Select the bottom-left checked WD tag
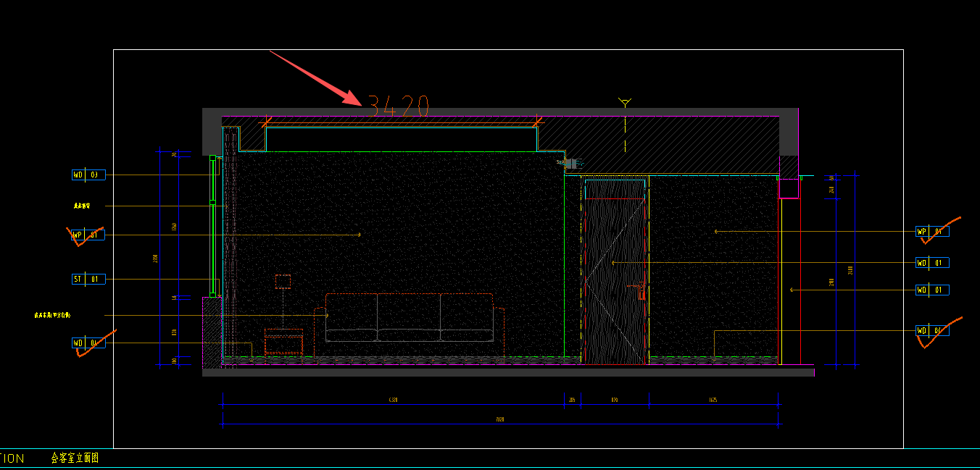 [x=88, y=343]
